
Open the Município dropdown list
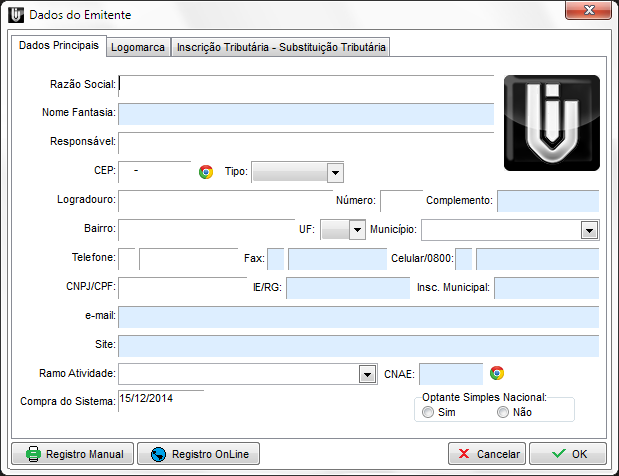[x=589, y=230]
